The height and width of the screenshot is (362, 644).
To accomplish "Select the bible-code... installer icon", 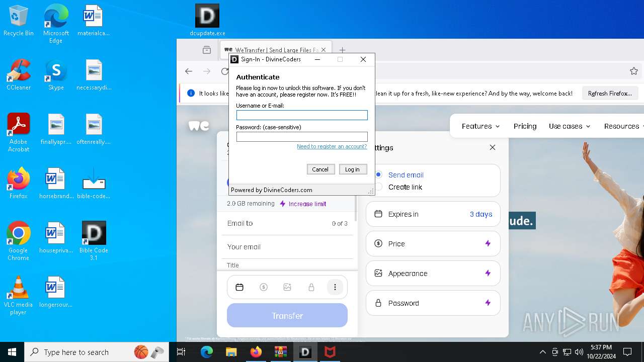I will pyautogui.click(x=94, y=184).
